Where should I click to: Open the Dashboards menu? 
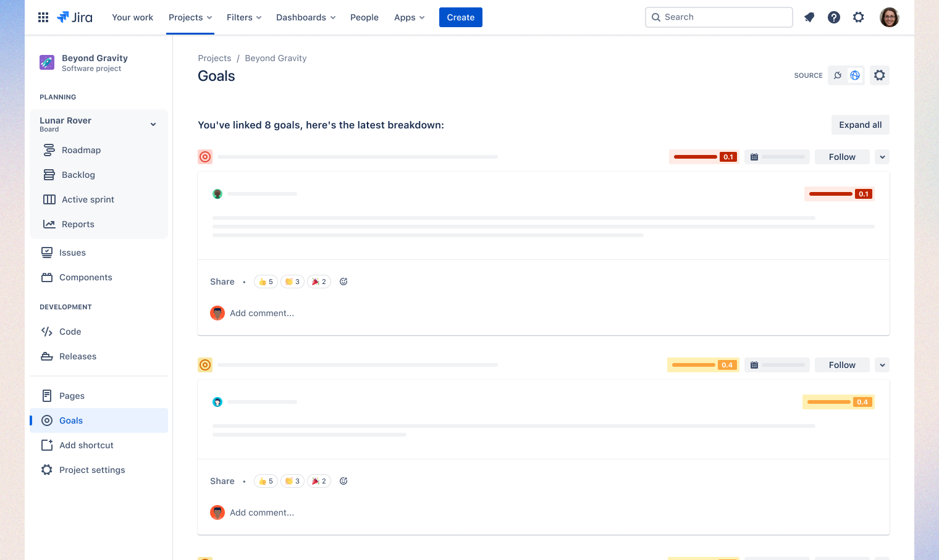[x=305, y=17]
